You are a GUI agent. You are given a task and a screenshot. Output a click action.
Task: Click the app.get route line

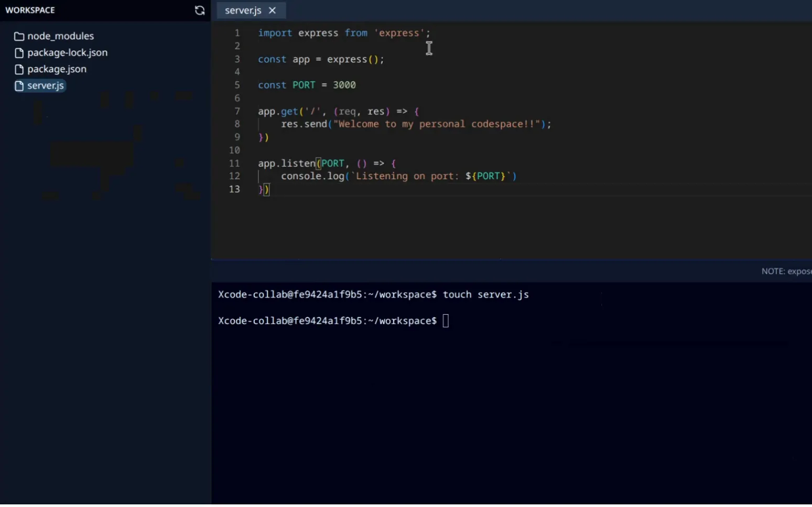[338, 111]
